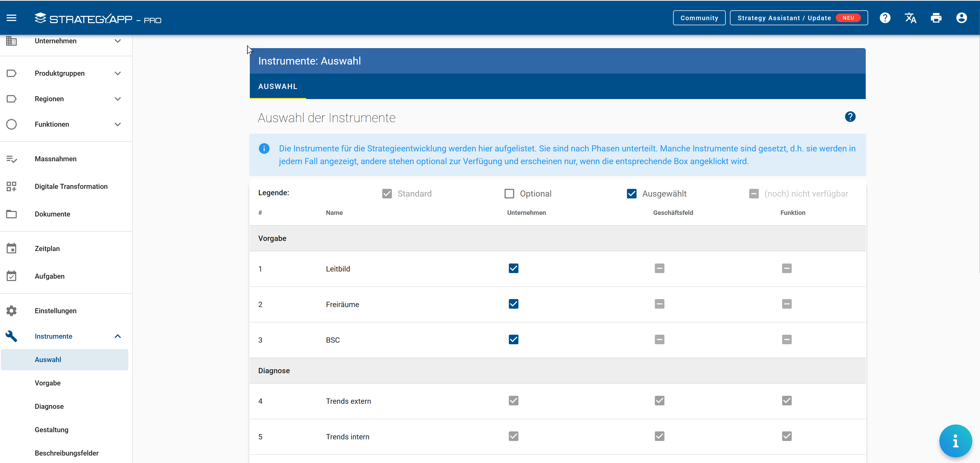Click Trends intern Geschäftsfeld checkbox

point(659,436)
